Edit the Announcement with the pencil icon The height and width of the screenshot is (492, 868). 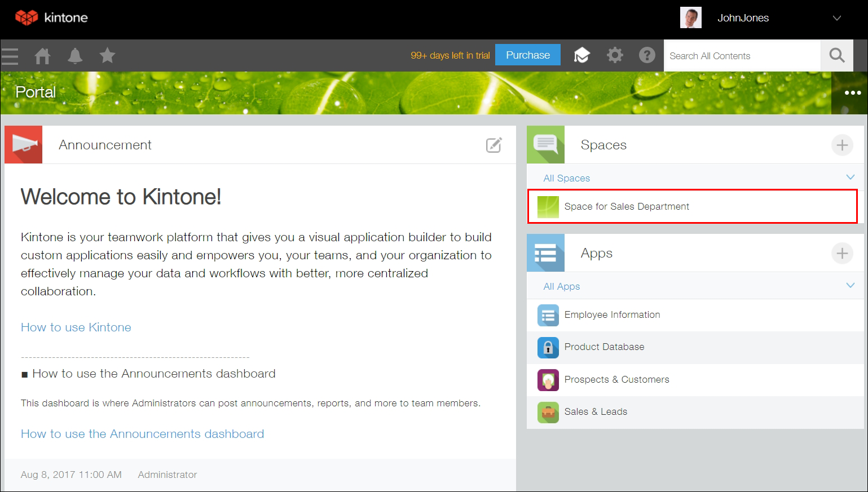point(494,145)
